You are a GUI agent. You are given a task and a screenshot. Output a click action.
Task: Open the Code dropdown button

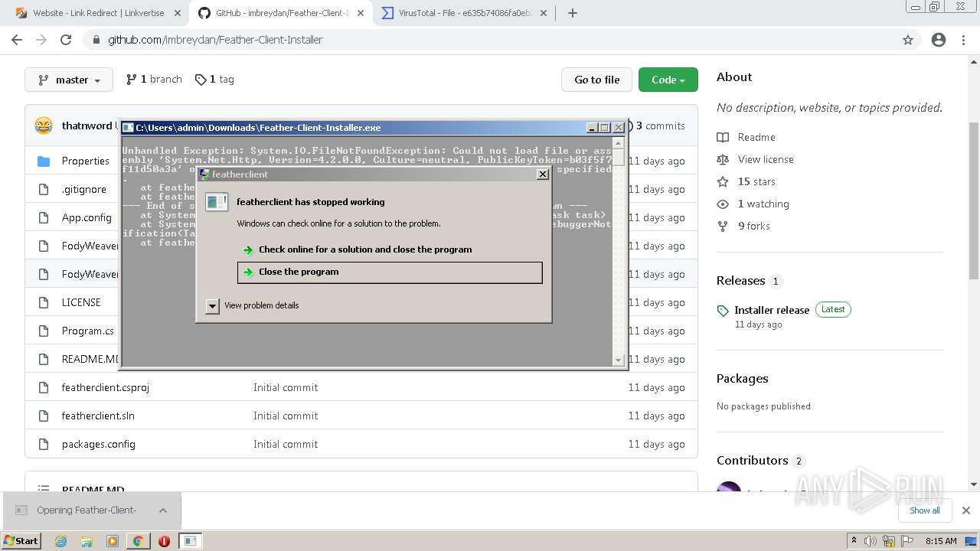668,80
